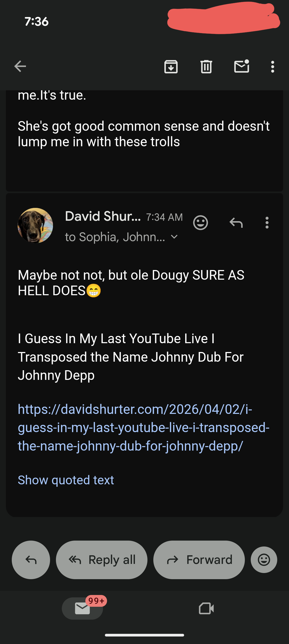Show quoted text in the message
289x644 pixels.
[x=66, y=480]
